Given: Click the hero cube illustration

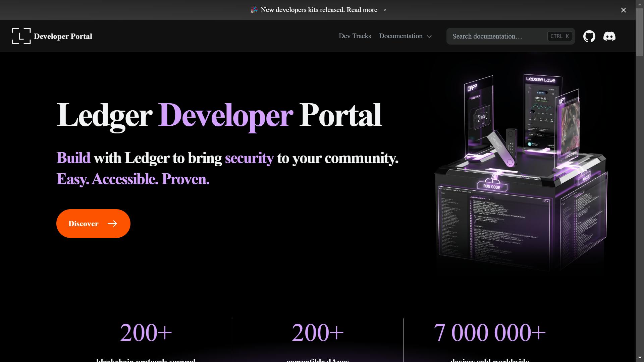Looking at the screenshot, I should [x=521, y=173].
